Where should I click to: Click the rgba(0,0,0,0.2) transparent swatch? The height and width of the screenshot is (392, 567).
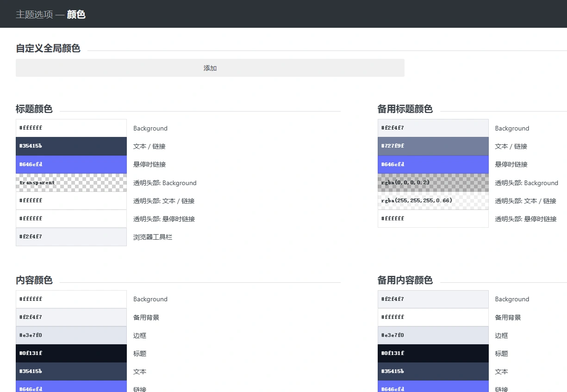[x=433, y=182]
